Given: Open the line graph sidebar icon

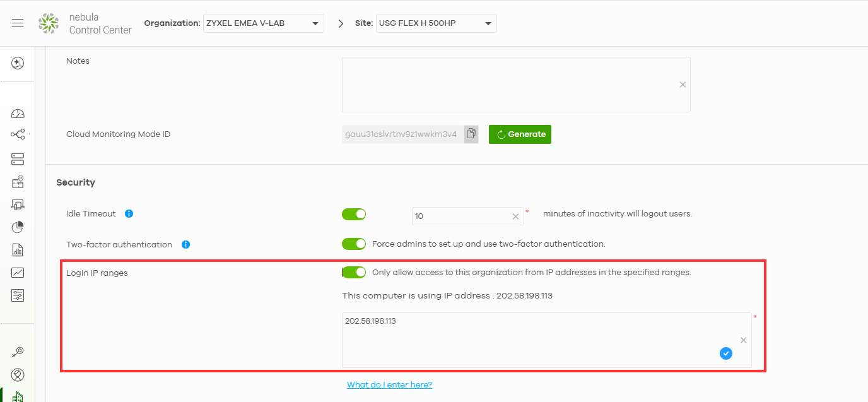Looking at the screenshot, I should pyautogui.click(x=18, y=273).
